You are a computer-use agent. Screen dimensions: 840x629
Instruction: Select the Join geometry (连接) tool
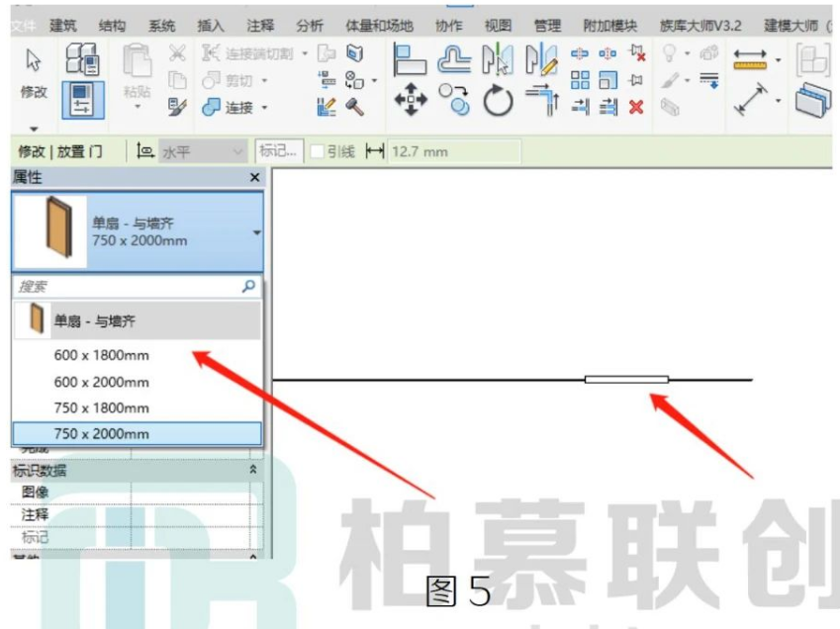coord(211,107)
